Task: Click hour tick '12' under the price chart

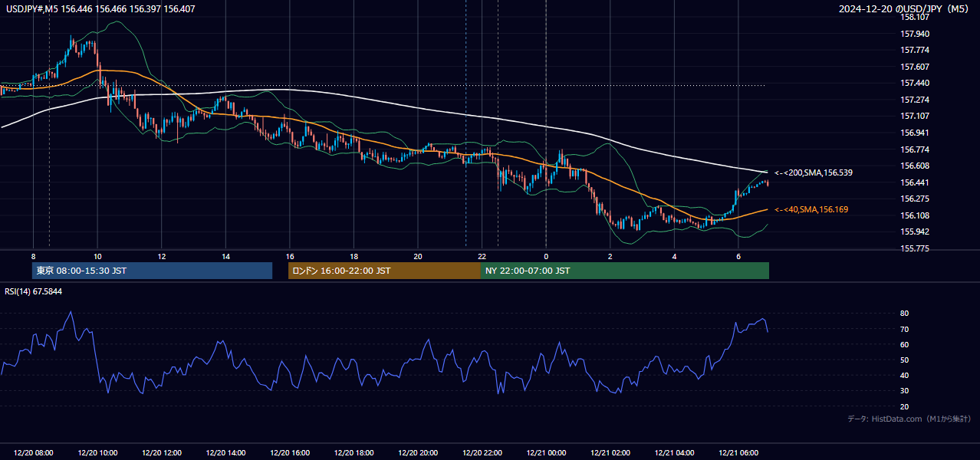Action: tap(162, 256)
